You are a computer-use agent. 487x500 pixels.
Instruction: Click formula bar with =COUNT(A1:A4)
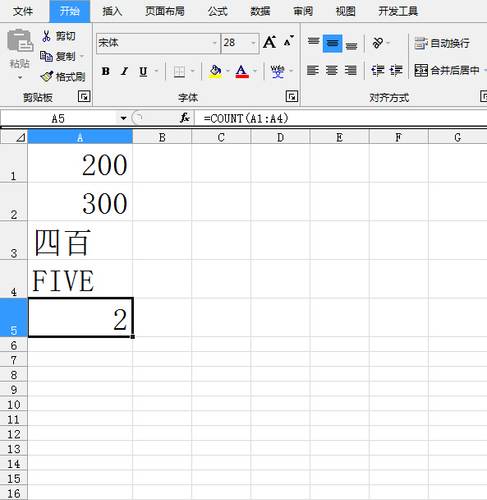[x=340, y=118]
